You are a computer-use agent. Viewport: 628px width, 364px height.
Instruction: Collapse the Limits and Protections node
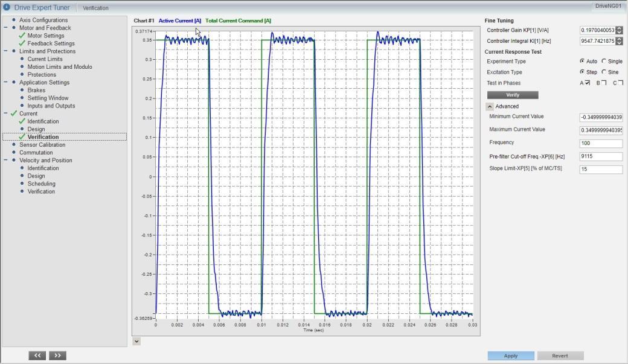point(5,51)
